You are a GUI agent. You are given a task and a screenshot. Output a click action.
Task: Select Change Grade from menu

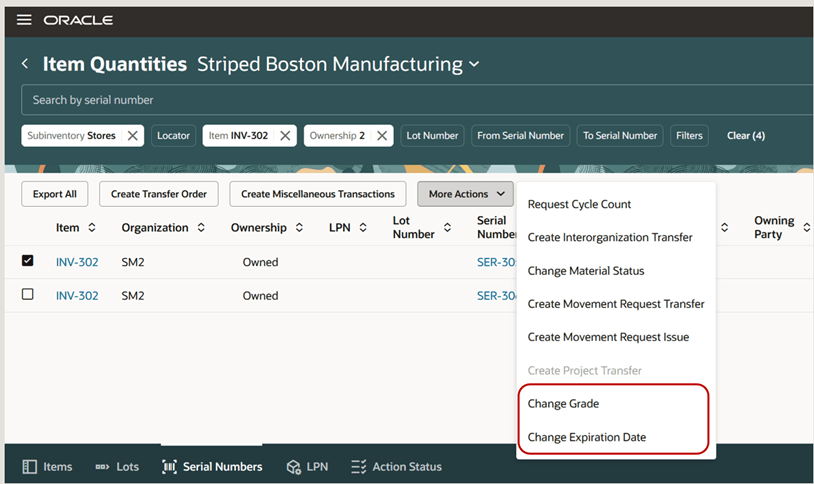[563, 404]
